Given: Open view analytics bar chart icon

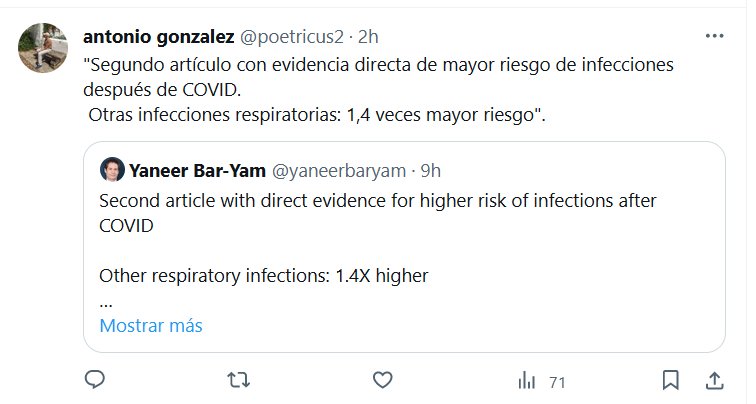Looking at the screenshot, I should point(526,381).
